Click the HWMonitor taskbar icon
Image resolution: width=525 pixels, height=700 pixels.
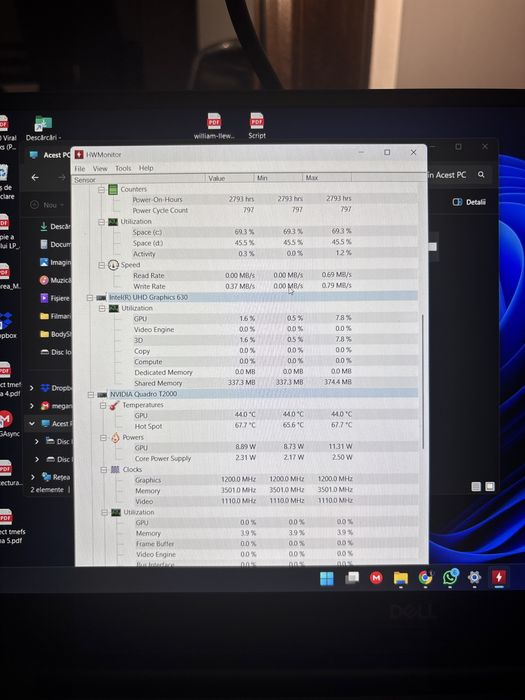tap(499, 577)
